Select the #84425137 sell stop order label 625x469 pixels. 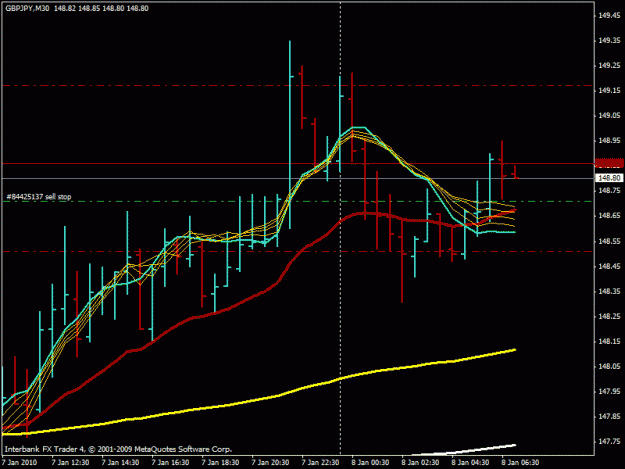coord(39,197)
